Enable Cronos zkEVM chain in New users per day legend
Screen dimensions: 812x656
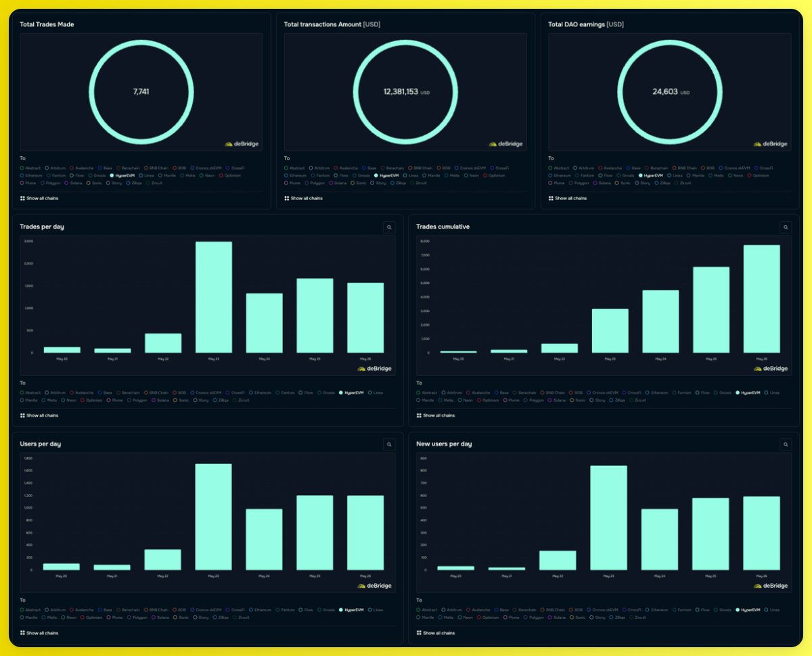(x=602, y=610)
